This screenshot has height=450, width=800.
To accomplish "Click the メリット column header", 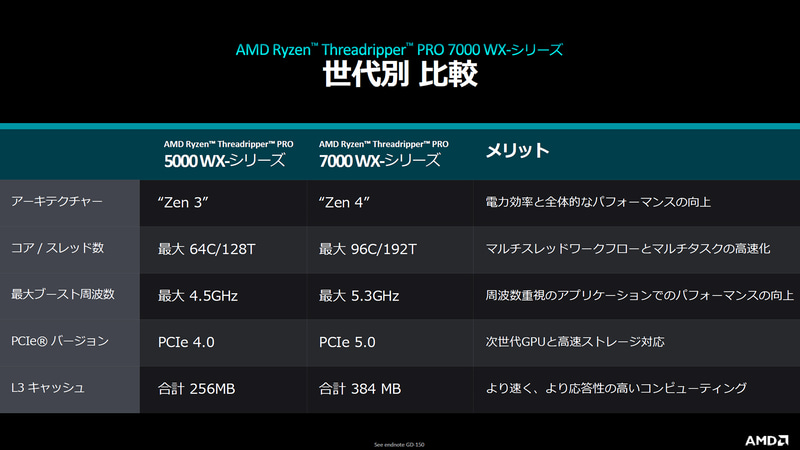I will [517, 151].
